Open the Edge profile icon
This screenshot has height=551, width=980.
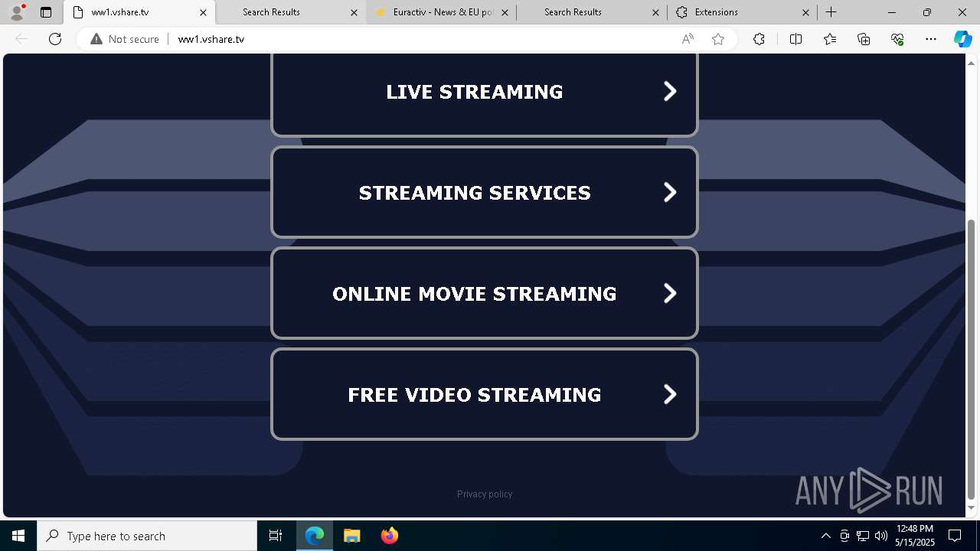pyautogui.click(x=17, y=12)
